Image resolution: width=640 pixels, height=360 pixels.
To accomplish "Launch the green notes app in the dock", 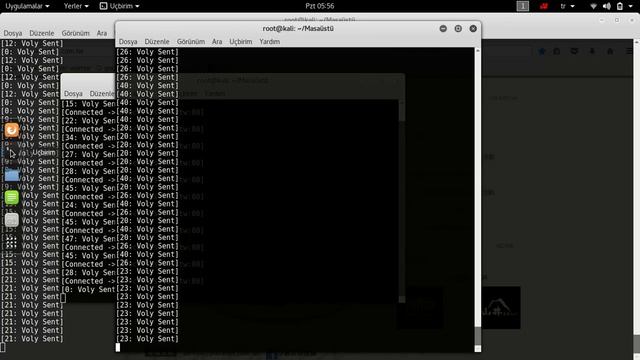I will pyautogui.click(x=11, y=198).
